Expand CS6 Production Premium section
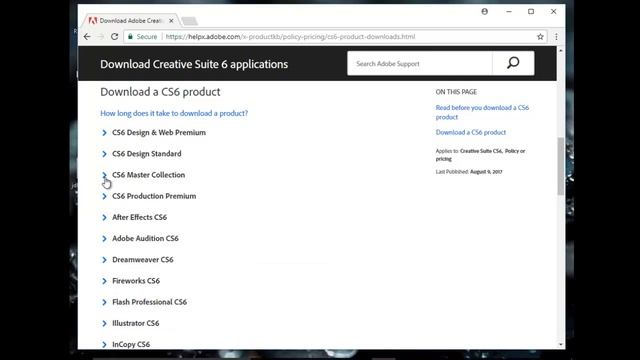Screen dimensions: 640x360 click(x=149, y=196)
